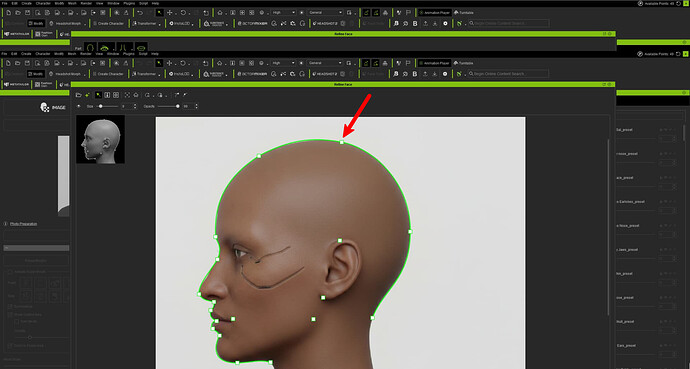
Task: Select the face outline Part icon in back window
Action: [x=90, y=47]
